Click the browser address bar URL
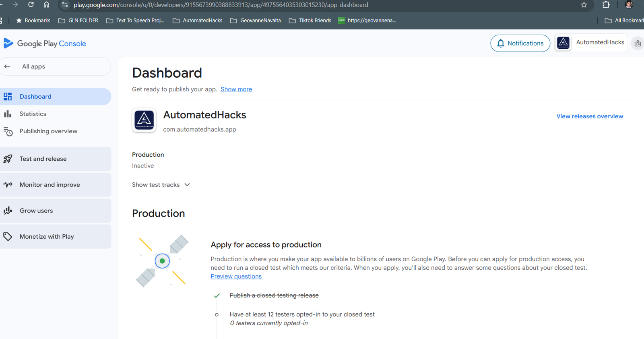The height and width of the screenshot is (339, 644). (221, 5)
